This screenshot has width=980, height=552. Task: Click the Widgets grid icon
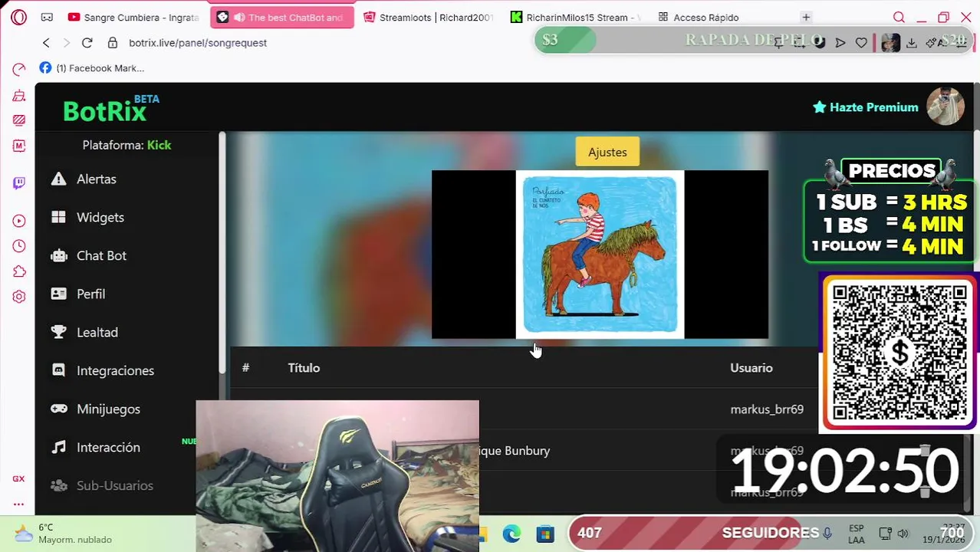coord(58,217)
